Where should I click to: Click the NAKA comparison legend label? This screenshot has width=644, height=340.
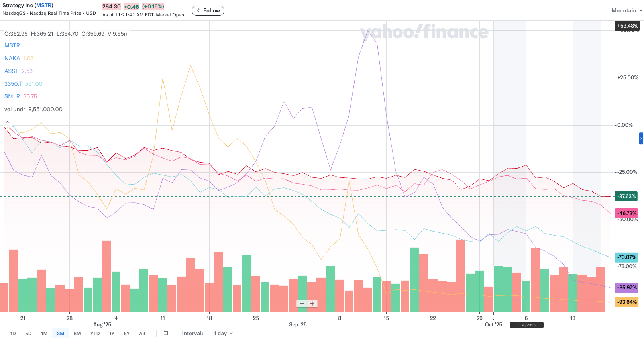click(x=12, y=58)
